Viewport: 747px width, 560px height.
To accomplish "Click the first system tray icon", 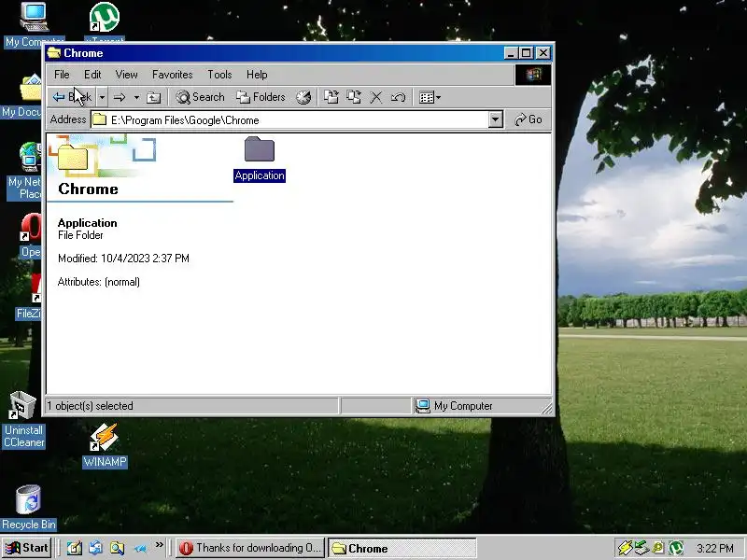I will click(625, 548).
